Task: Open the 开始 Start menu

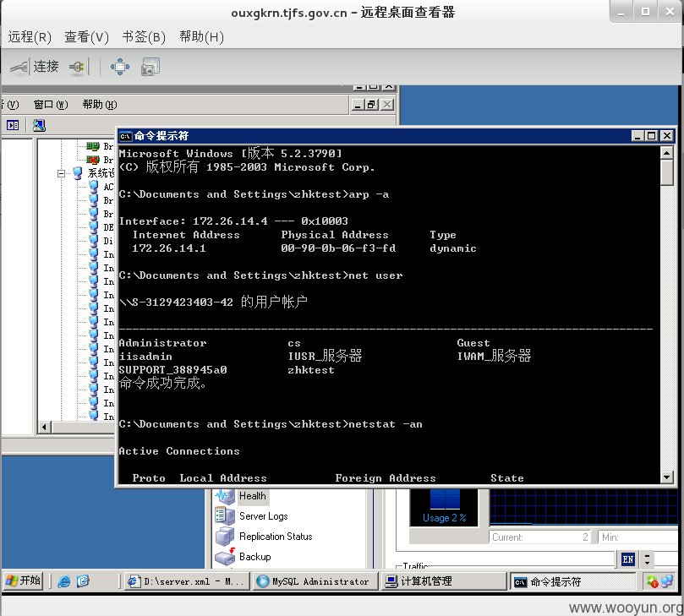Action: [23, 581]
